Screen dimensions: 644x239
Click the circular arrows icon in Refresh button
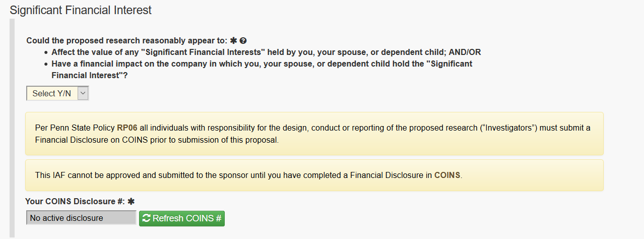pos(147,218)
